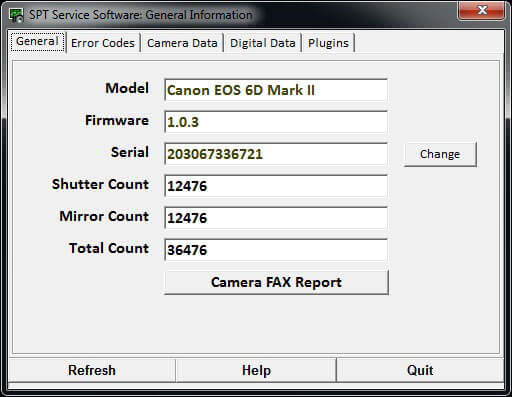Open Help from the bottom bar
This screenshot has height=397, width=512.
[256, 370]
